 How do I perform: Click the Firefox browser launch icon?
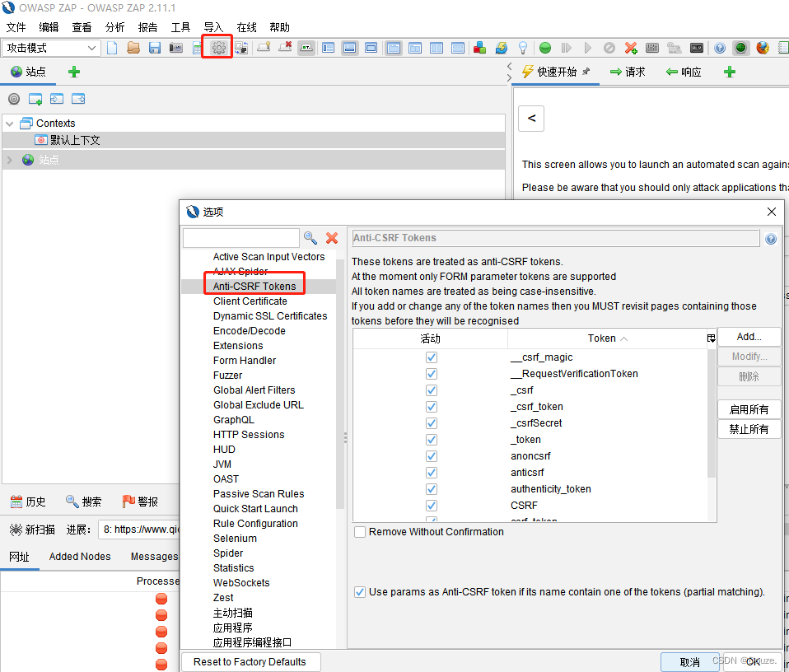763,48
